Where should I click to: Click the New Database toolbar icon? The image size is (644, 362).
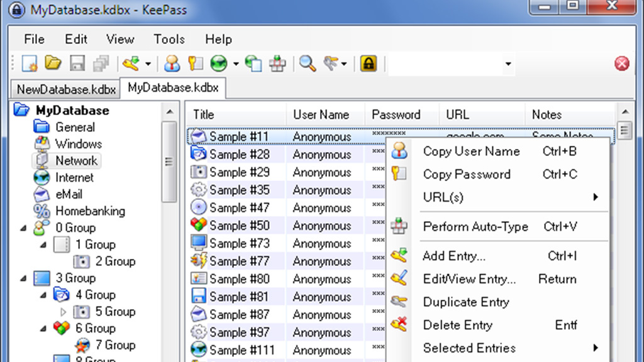(x=30, y=63)
